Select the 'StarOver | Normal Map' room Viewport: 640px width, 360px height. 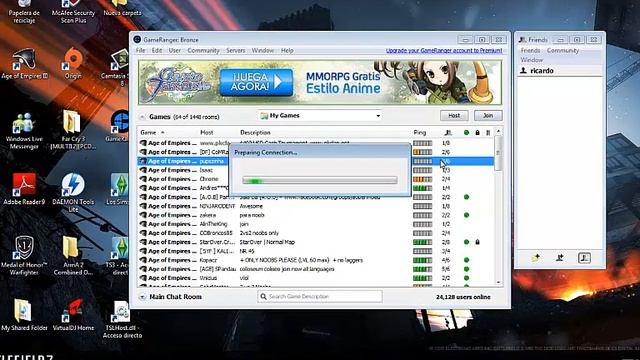pyautogui.click(x=316, y=242)
